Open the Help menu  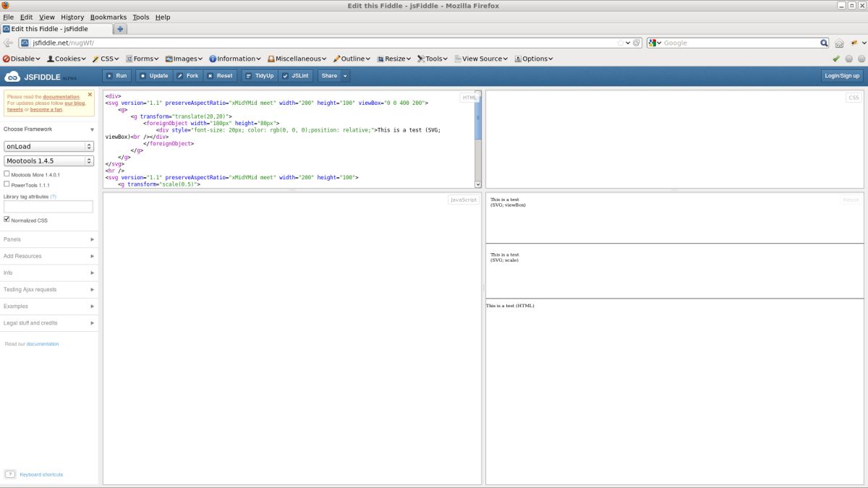(x=163, y=17)
